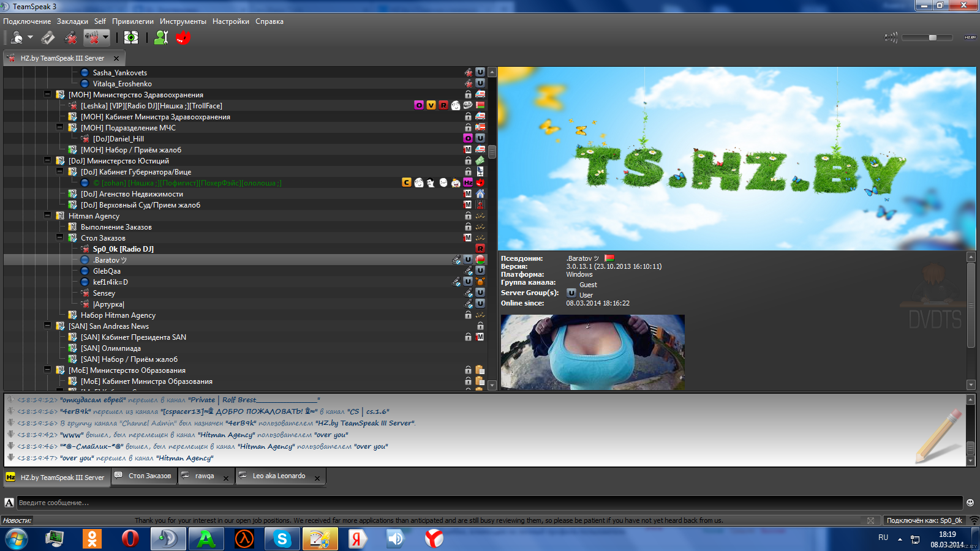The height and width of the screenshot is (551, 980).
Task: Collapse [MoE] Министерство Образования channel
Action: 47,370
